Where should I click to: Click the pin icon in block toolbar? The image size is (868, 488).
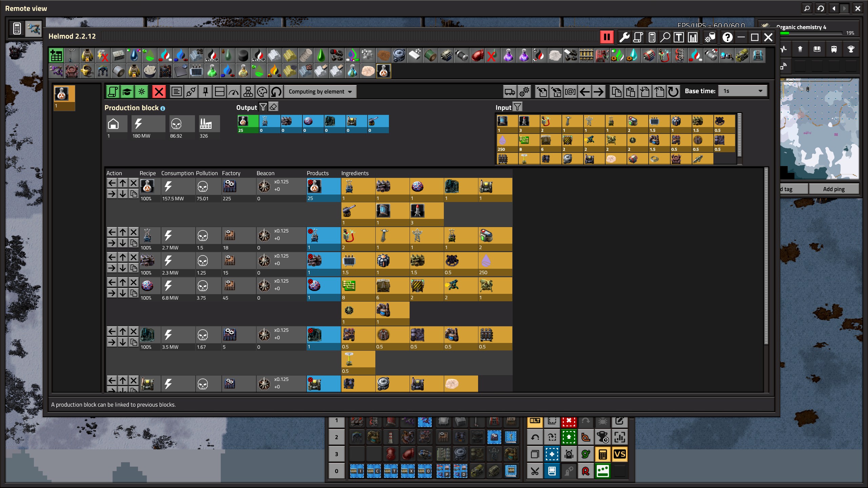[205, 91]
